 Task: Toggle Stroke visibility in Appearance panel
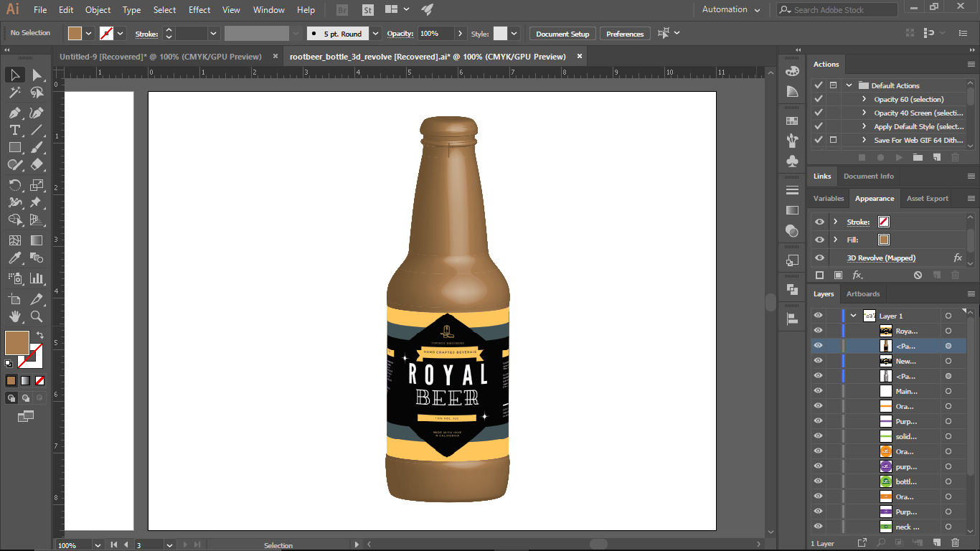pos(819,222)
